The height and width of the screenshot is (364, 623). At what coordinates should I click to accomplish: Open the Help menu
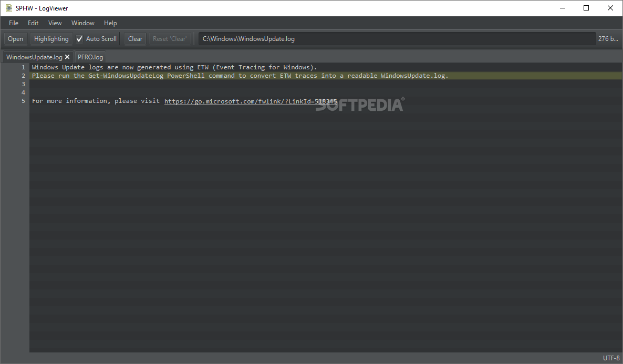tap(110, 23)
